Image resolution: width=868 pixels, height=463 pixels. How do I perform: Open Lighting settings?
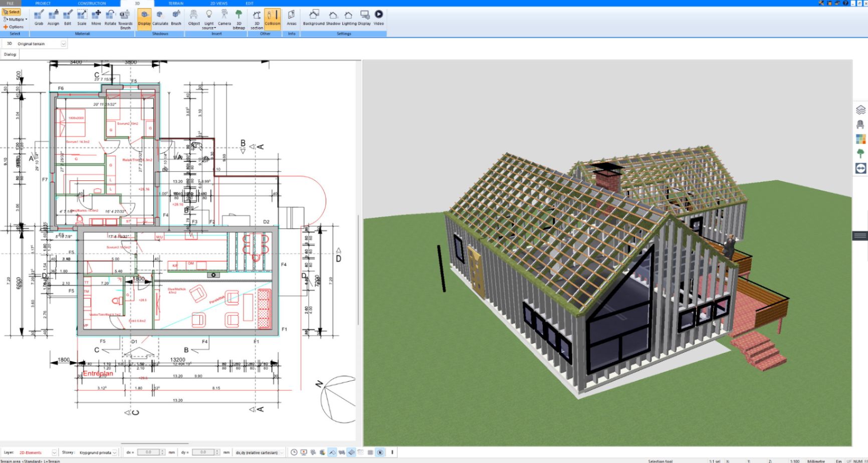[x=349, y=18]
